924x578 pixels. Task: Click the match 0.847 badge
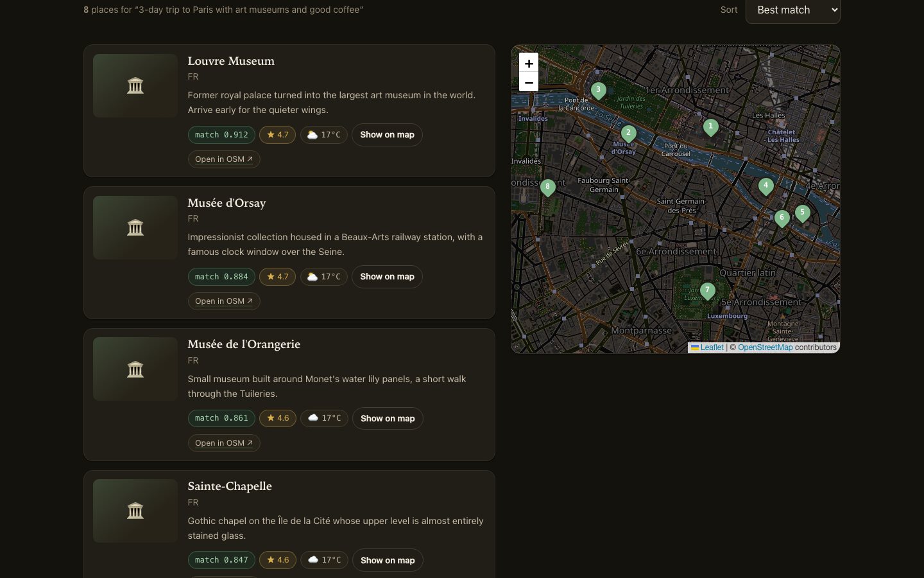coord(221,560)
